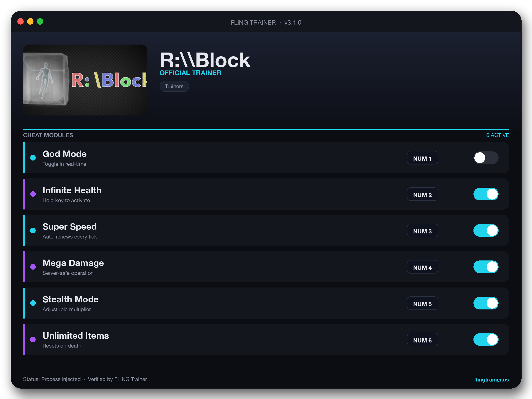This screenshot has width=532, height=399.
Task: Turn off Unlimited Items toggle
Action: tap(486, 339)
